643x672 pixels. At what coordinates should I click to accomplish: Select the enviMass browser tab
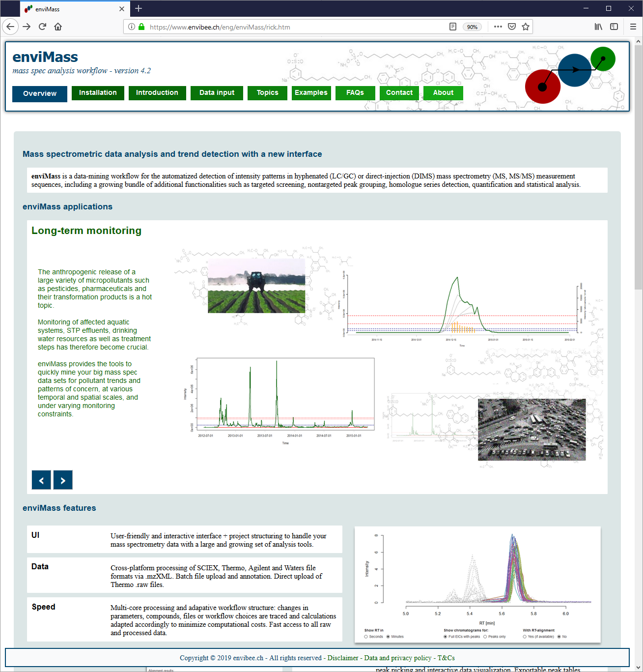coord(75,9)
